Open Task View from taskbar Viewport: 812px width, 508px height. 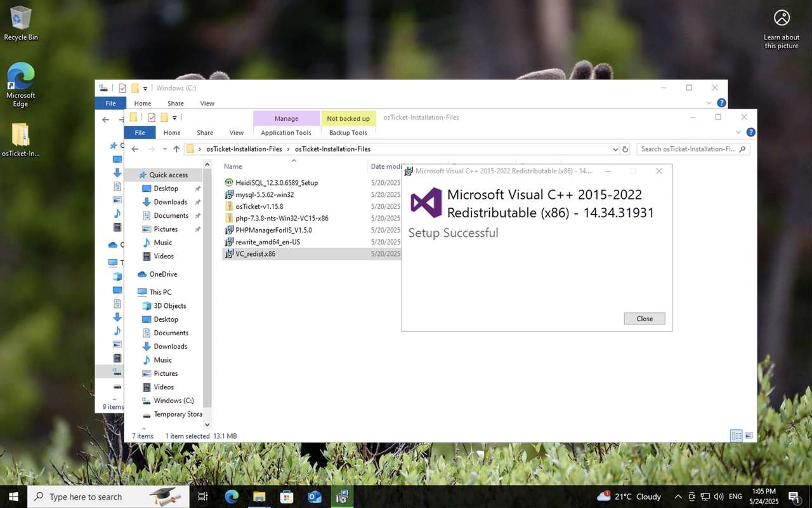pos(203,497)
